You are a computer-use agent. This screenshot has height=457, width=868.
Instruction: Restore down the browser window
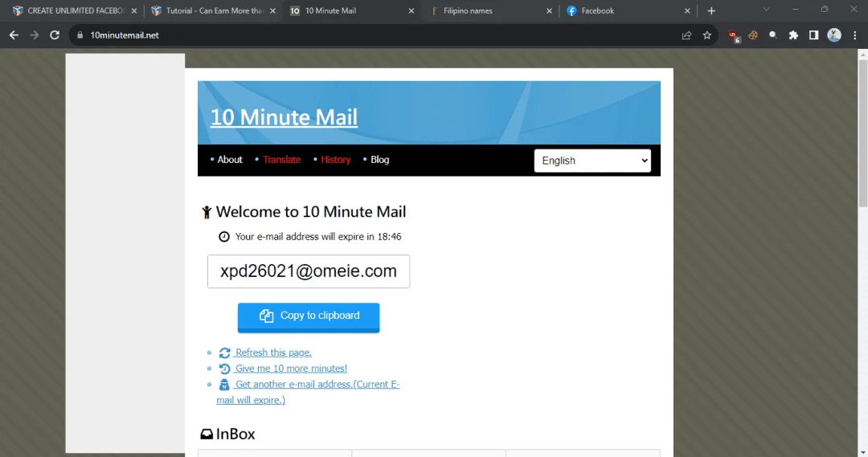pos(825,10)
